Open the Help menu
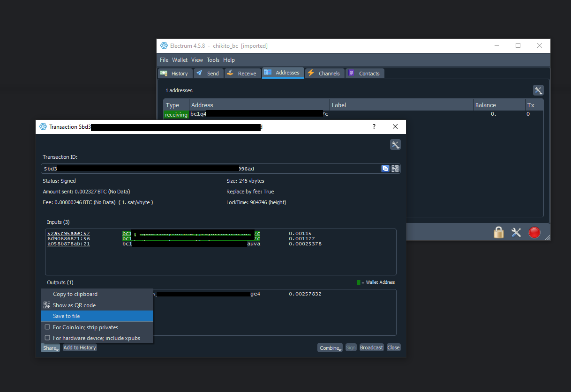The width and height of the screenshot is (571, 392). pos(229,60)
